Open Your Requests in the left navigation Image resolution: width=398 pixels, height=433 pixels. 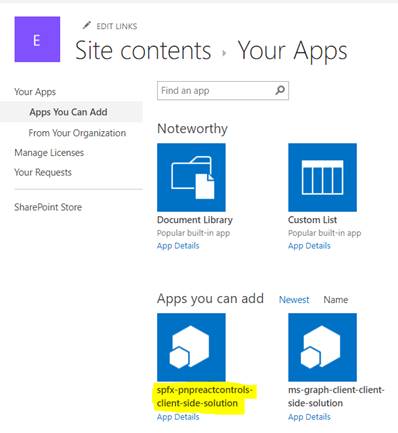[x=43, y=172]
